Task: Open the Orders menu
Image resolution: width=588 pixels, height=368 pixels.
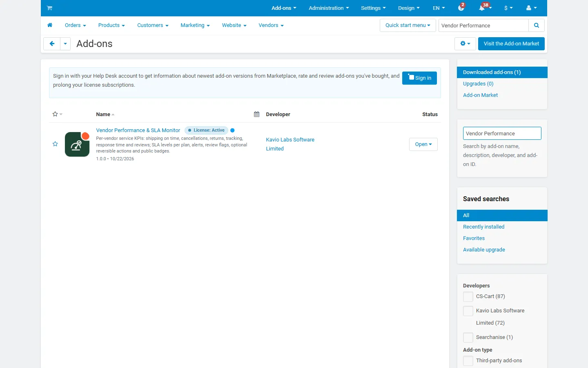Action: (x=76, y=25)
